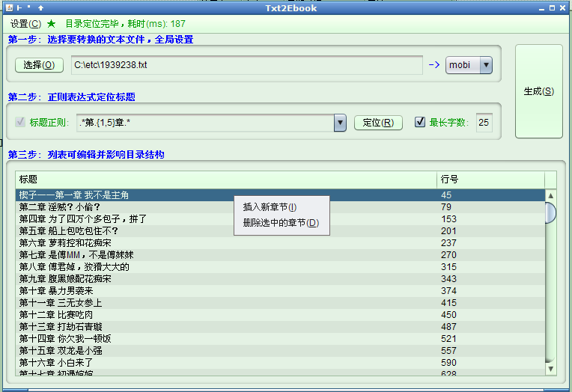572x392 pixels.
Task: Click the blue arrow -> before mobi
Action: [x=434, y=65]
